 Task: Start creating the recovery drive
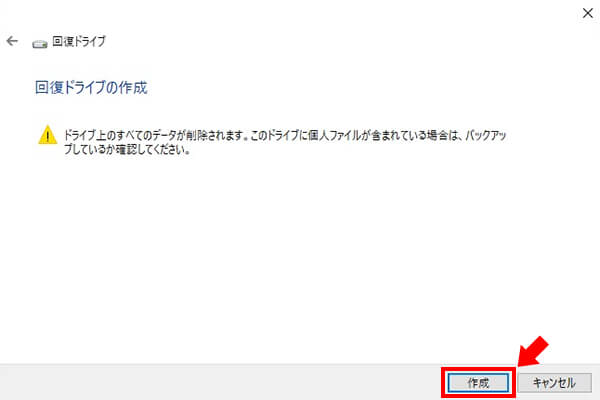click(478, 382)
